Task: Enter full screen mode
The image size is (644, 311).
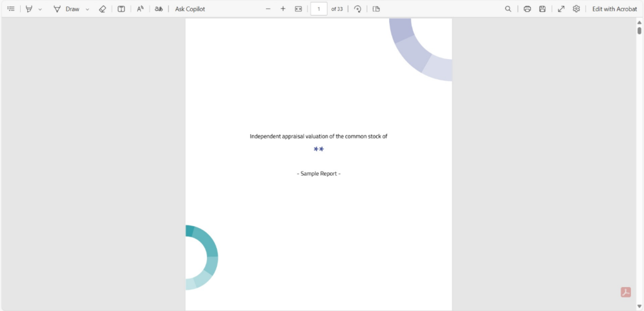Action: [561, 9]
